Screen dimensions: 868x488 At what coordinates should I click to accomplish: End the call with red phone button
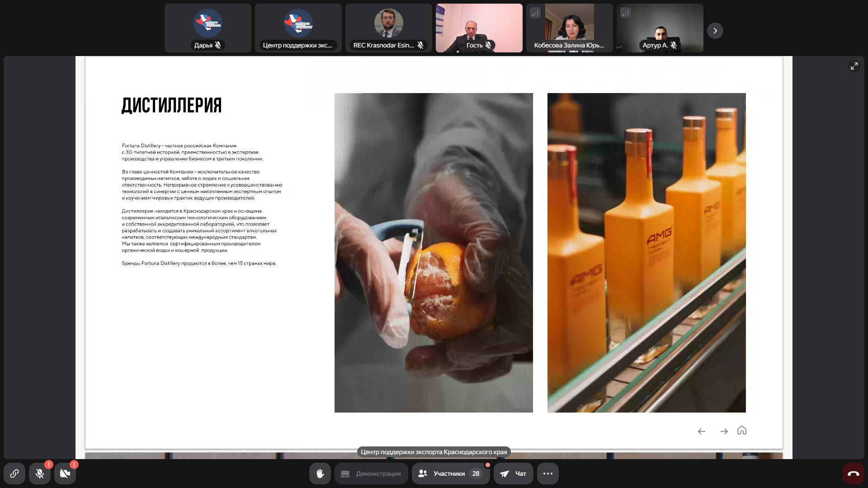[x=853, y=474]
